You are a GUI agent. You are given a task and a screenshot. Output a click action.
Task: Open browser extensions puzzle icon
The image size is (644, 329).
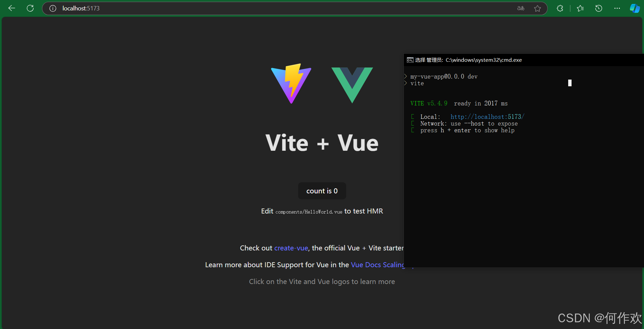[560, 8]
